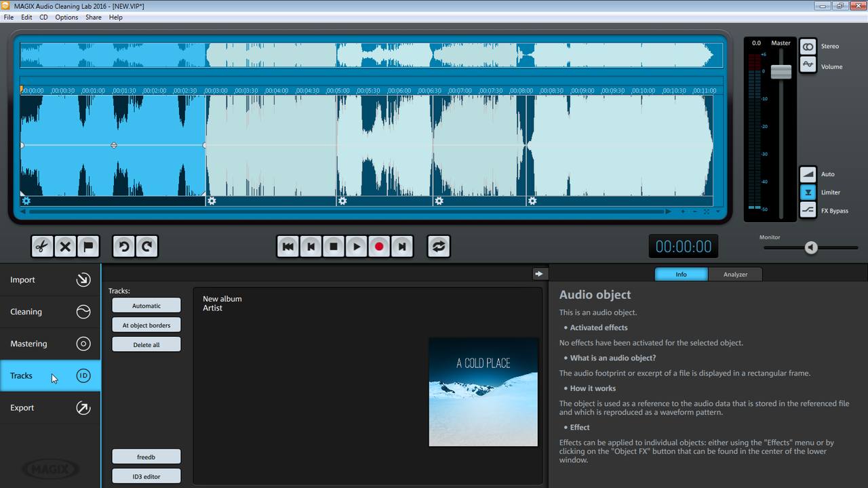The image size is (868, 488).
Task: Click the Mastering disc circle icon
Action: pos(83,344)
